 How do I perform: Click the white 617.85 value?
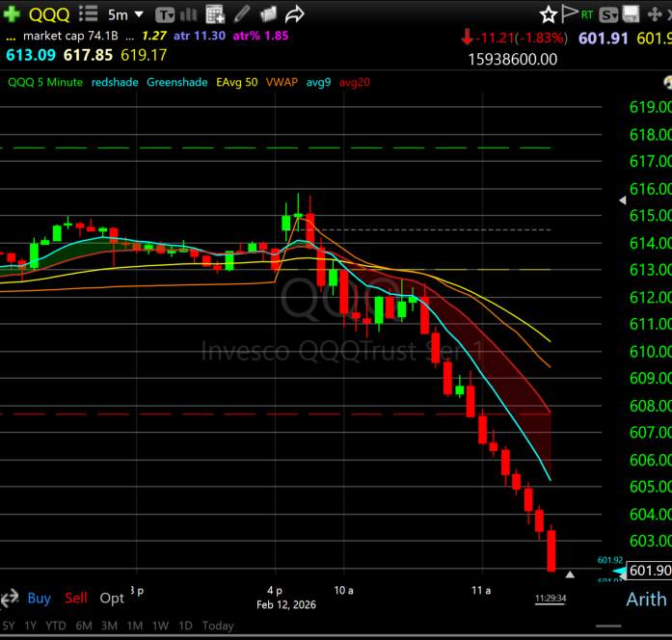coord(89,55)
